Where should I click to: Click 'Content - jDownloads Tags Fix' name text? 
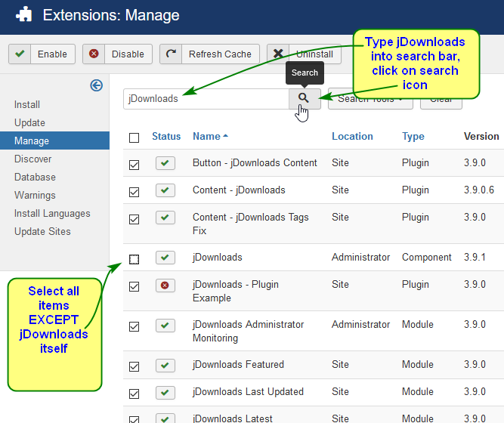point(251,224)
